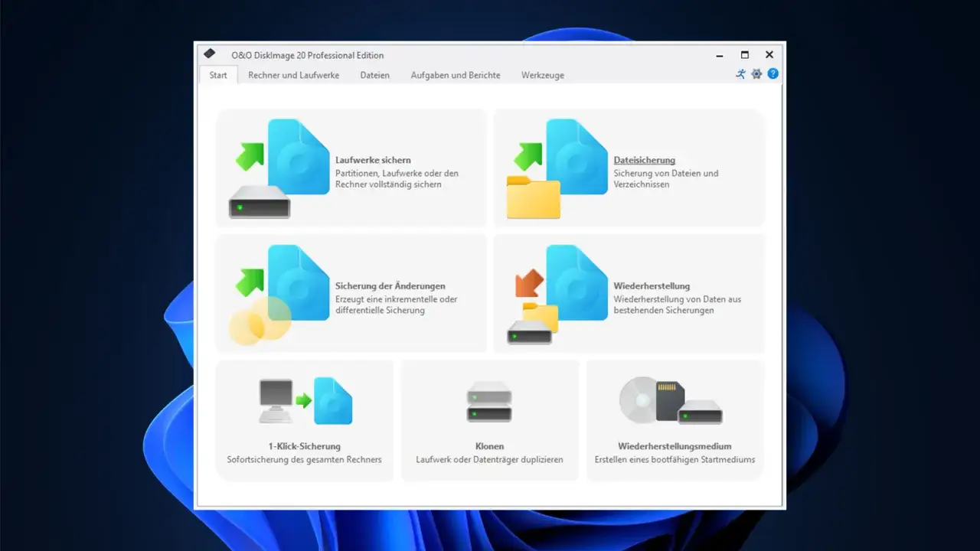
Task: Minimize the DiskImage window
Action: pyautogui.click(x=720, y=55)
